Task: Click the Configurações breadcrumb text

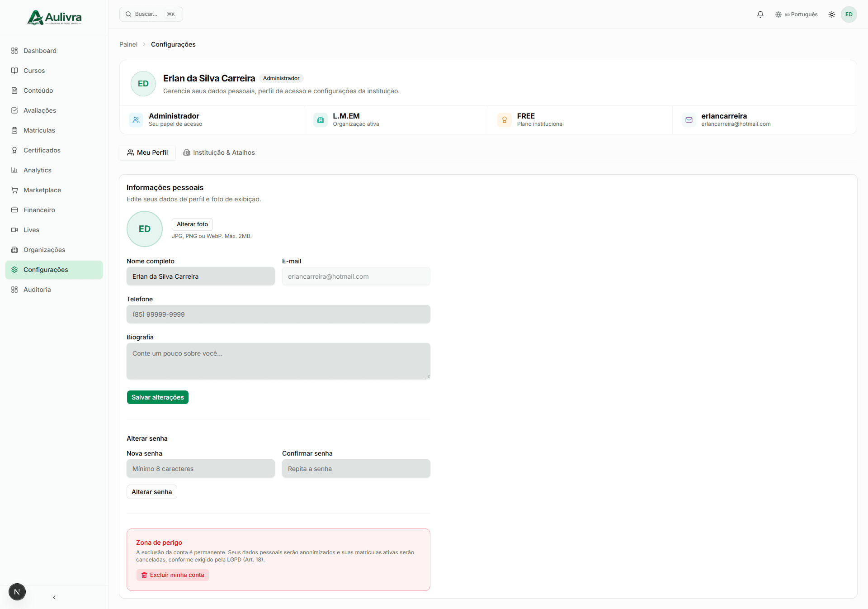Action: coord(173,44)
